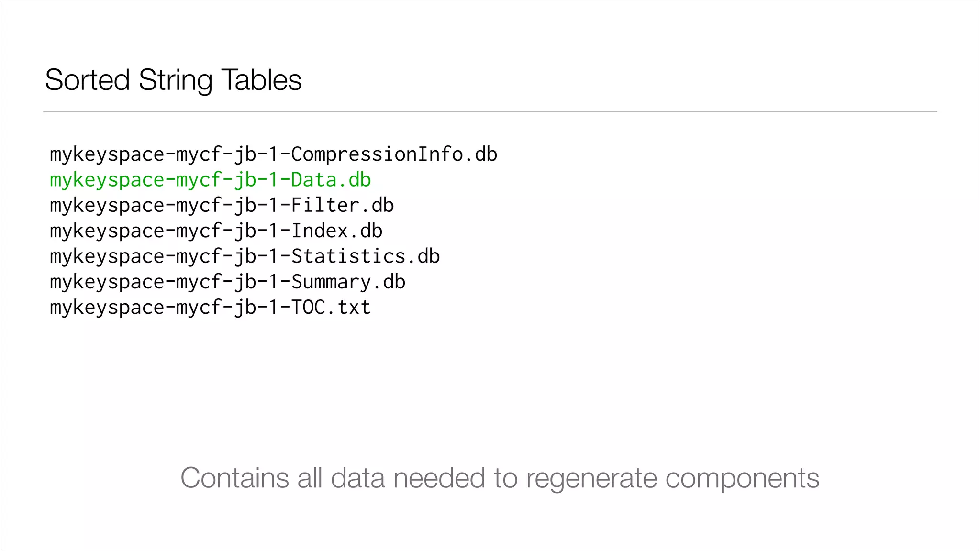This screenshot has width=980, height=551.
Task: Click the gray caption about regenerating components
Action: pyautogui.click(x=500, y=477)
